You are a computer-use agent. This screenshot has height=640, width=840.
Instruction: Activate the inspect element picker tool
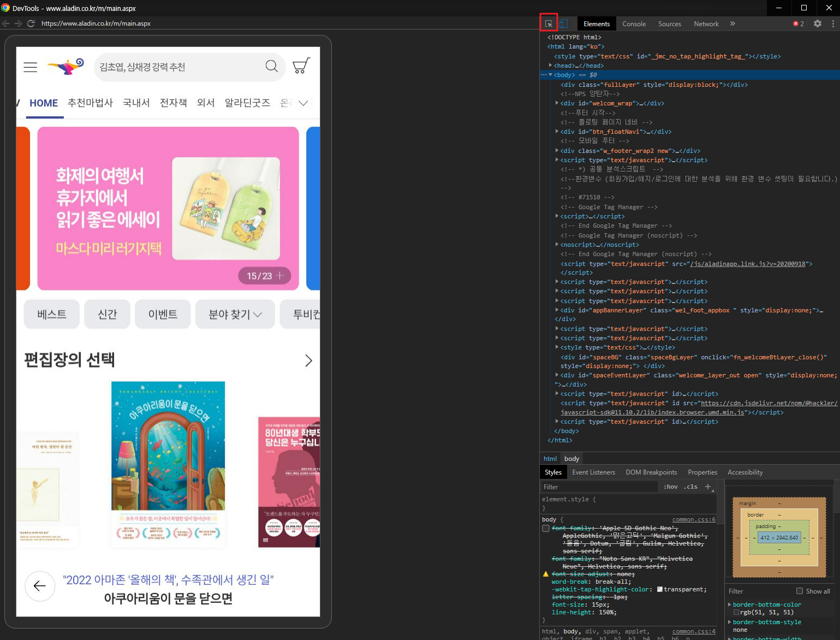[x=549, y=23]
